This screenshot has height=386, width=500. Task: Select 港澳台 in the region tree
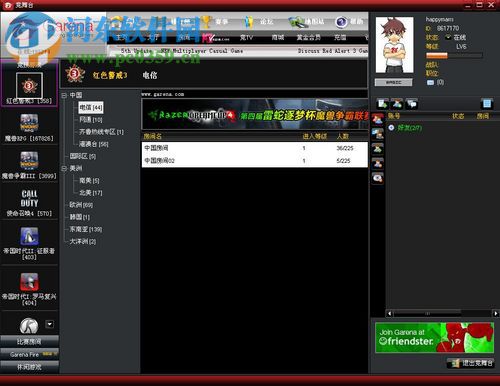(94, 144)
